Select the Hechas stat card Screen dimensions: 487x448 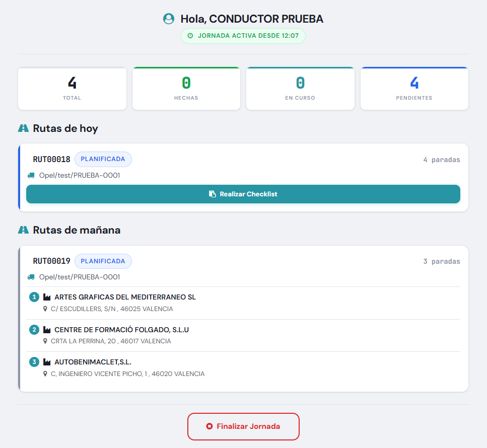tap(186, 89)
